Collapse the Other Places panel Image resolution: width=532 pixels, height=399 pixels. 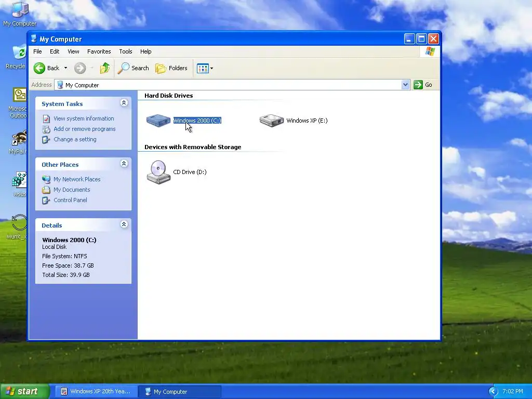tap(124, 164)
